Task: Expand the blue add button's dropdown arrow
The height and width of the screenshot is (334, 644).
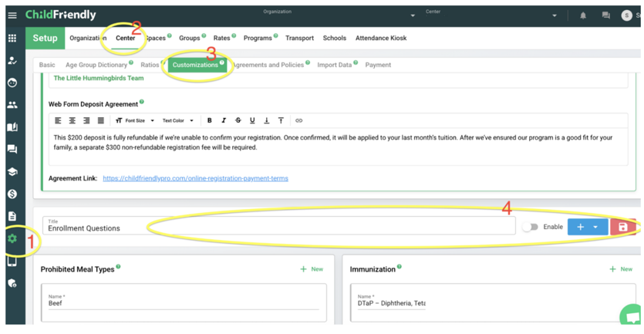Action: pyautogui.click(x=595, y=227)
